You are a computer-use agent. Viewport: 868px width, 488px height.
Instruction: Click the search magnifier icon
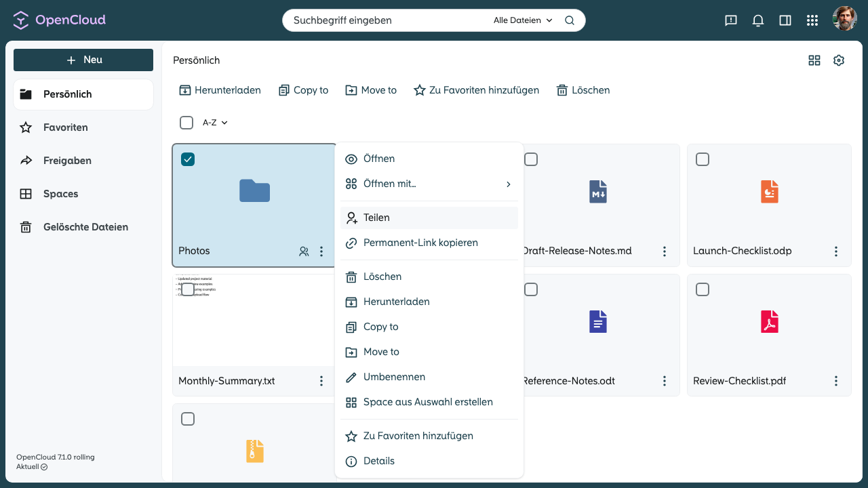tap(570, 20)
